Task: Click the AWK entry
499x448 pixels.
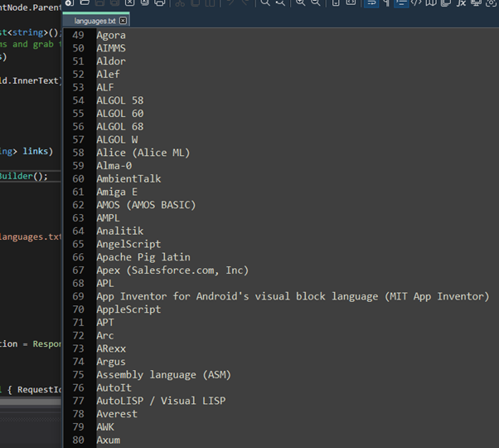Action: coord(105,426)
